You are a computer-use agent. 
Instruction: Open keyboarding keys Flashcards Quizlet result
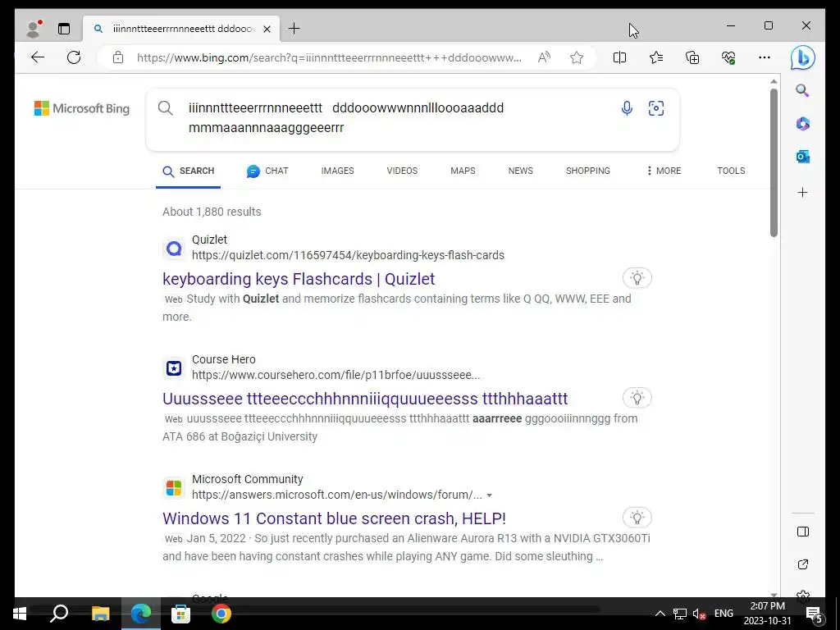[299, 279]
